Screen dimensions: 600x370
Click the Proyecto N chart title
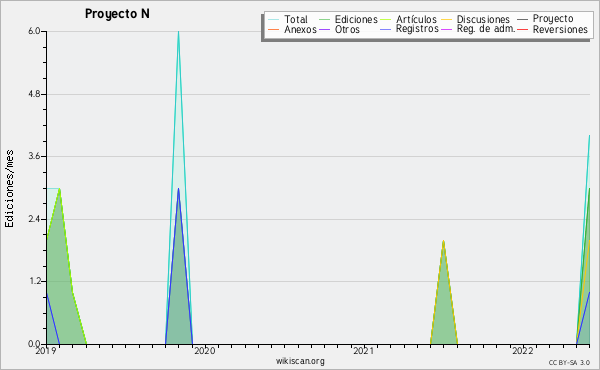[117, 14]
